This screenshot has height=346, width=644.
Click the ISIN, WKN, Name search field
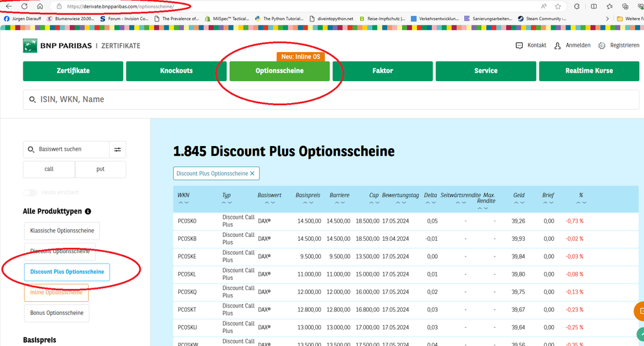pos(331,99)
